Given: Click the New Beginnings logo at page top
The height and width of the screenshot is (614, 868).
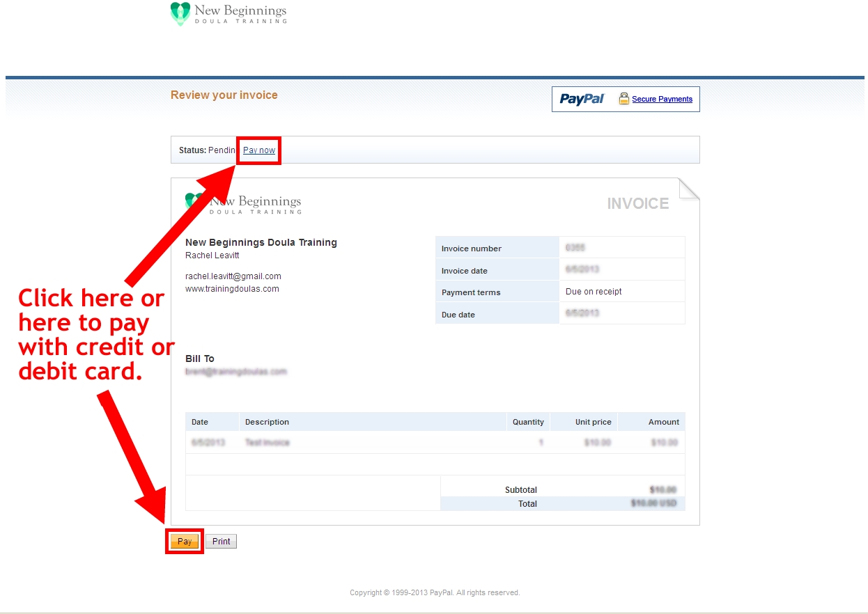Looking at the screenshot, I should (x=228, y=14).
